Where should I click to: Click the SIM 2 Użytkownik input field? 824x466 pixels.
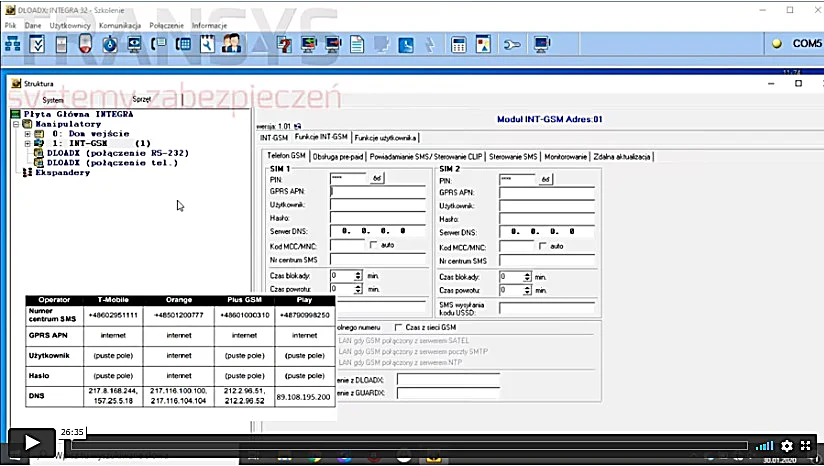pyautogui.click(x=547, y=206)
